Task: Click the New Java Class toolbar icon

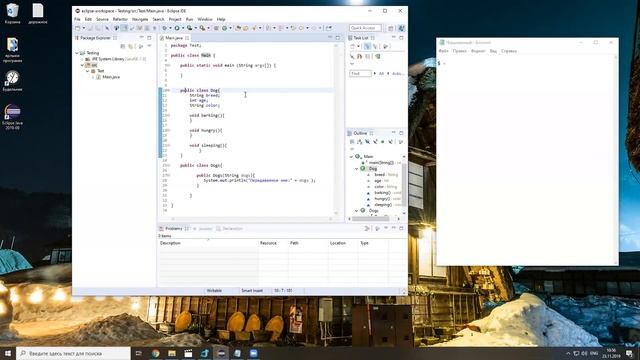Action: 224,28
